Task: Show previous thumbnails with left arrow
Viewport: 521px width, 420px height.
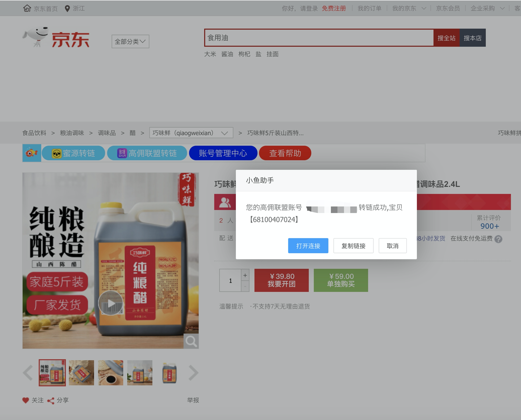Action: [28, 373]
